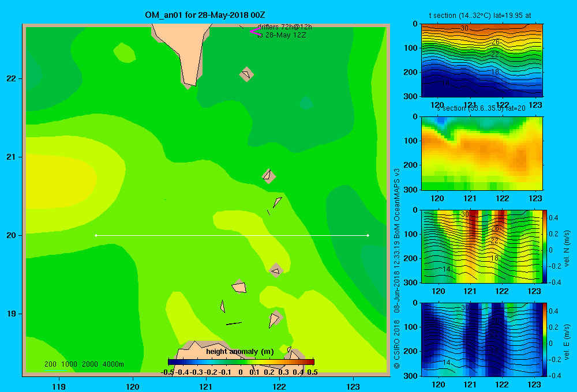Click the small island just below 21N
577x392 pixels.
coord(269,176)
